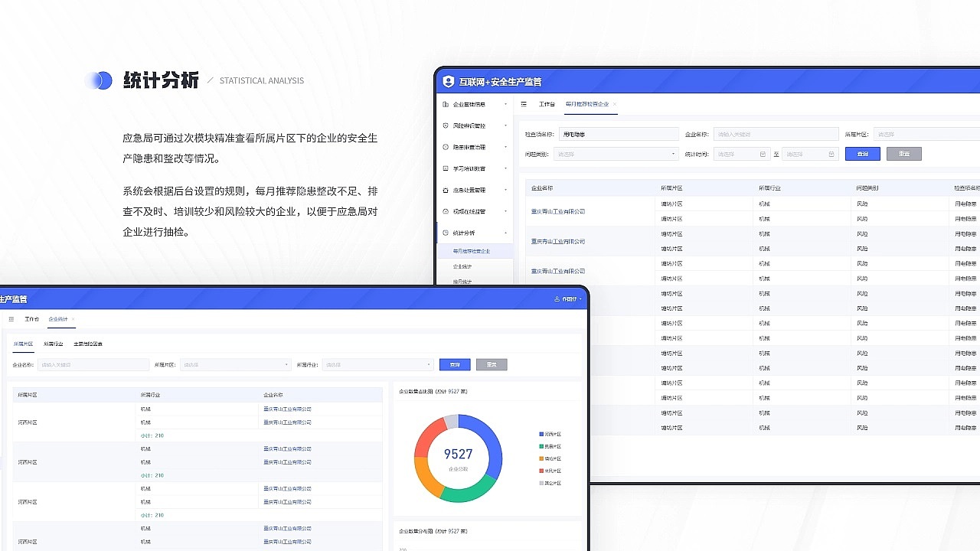Screen dimensions: 980x551
Task: Click blue 查询 button in 企业统计 window
Action: point(455,365)
